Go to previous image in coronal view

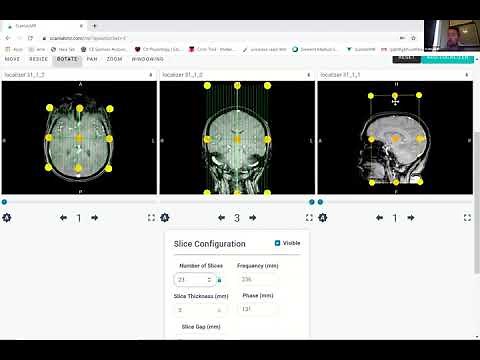221,218
